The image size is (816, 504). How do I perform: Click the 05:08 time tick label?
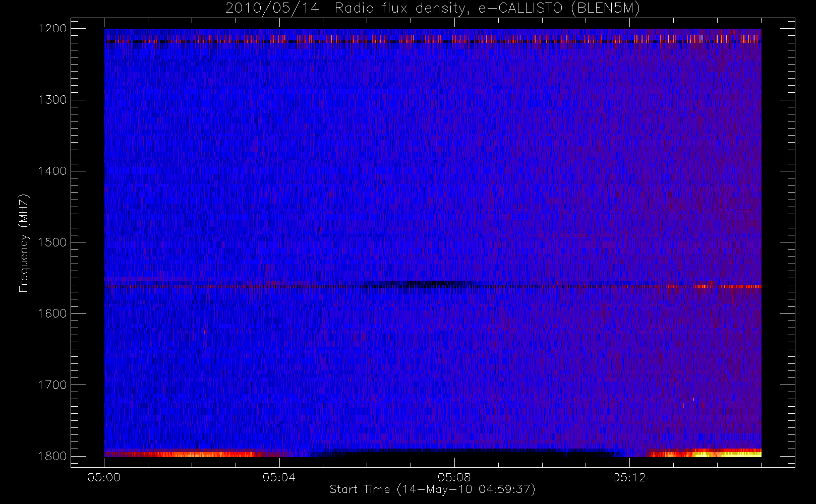point(454,477)
